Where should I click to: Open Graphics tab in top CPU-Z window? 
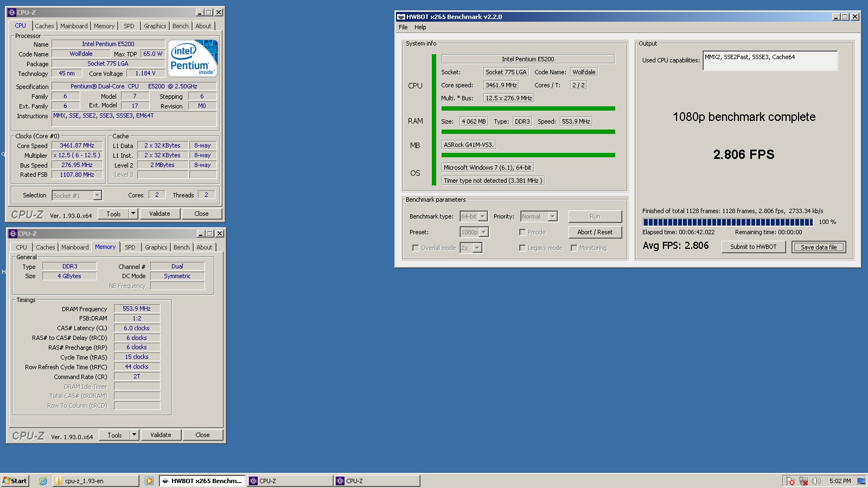[x=155, y=26]
